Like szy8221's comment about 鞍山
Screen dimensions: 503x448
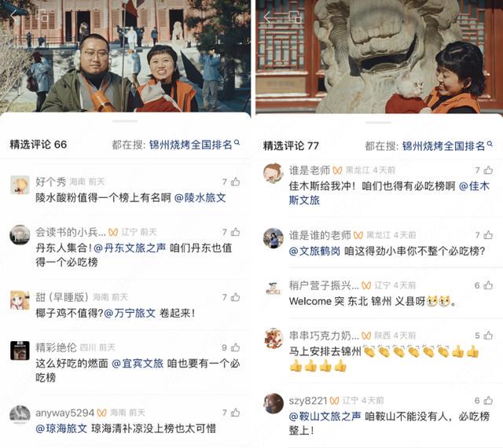click(488, 400)
